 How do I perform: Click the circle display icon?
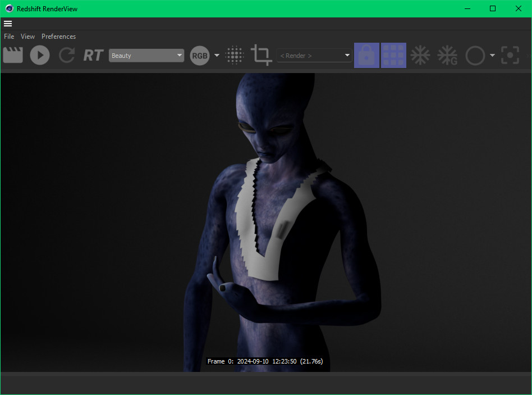point(475,56)
